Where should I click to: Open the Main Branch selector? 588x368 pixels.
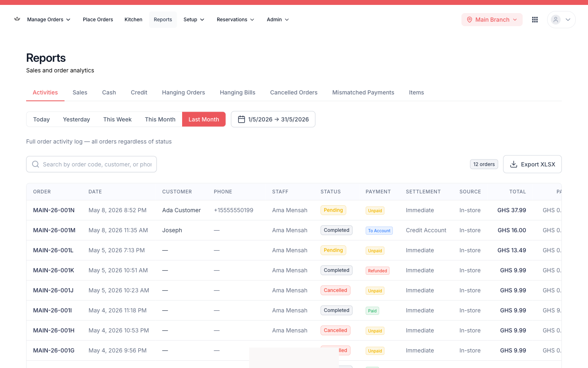tap(492, 20)
